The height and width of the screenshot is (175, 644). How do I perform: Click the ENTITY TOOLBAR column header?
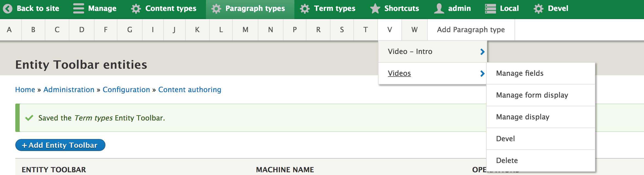(x=54, y=170)
